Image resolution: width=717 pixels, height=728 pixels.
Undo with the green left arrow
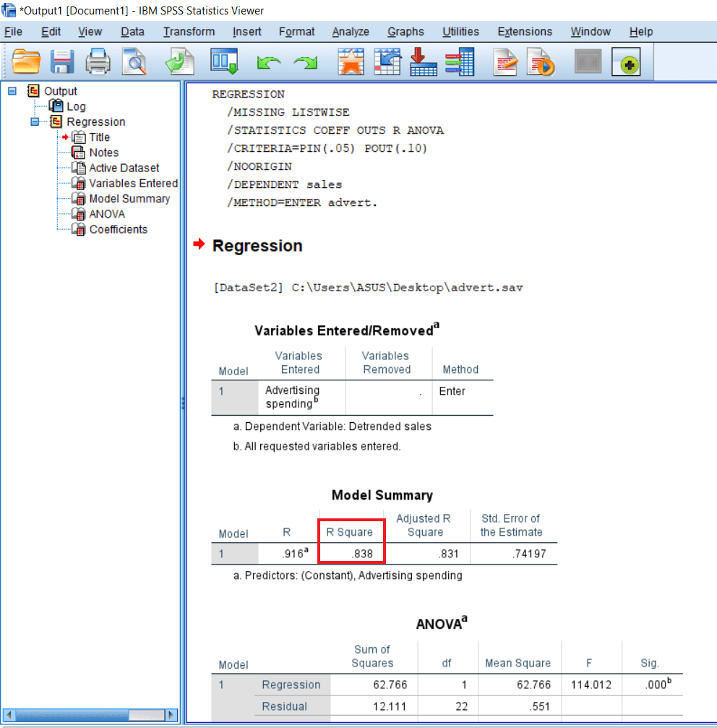point(269,62)
